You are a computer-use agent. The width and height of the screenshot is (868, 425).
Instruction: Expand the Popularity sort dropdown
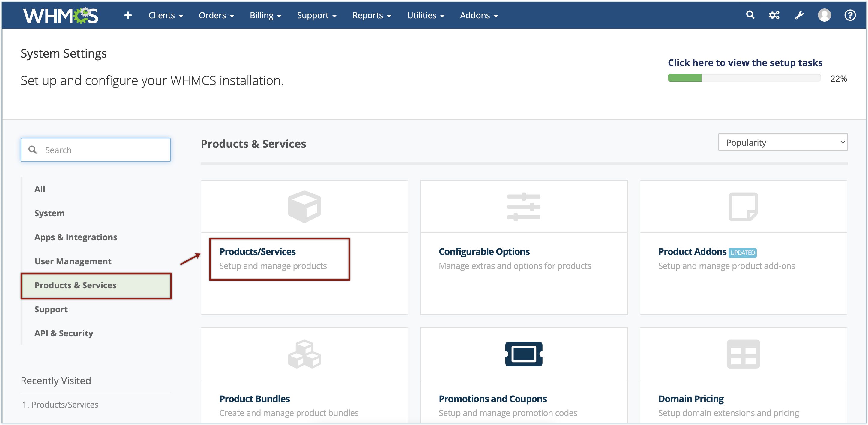pyautogui.click(x=783, y=142)
